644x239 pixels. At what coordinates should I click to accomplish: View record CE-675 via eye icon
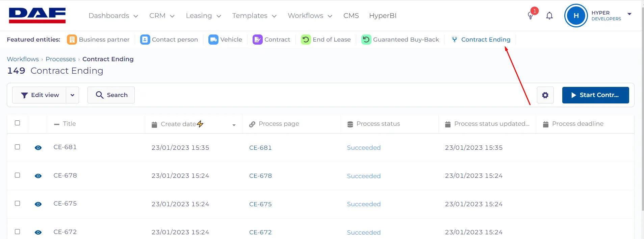(x=38, y=204)
